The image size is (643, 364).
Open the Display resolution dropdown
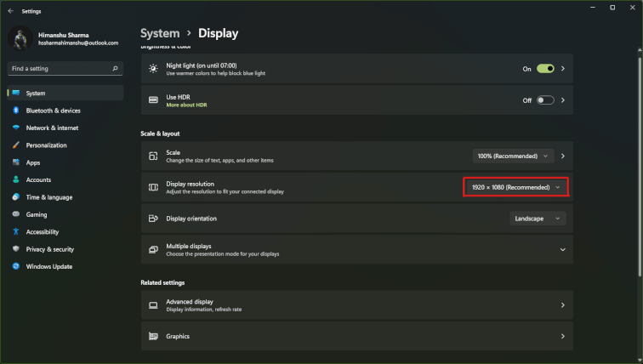click(x=515, y=187)
